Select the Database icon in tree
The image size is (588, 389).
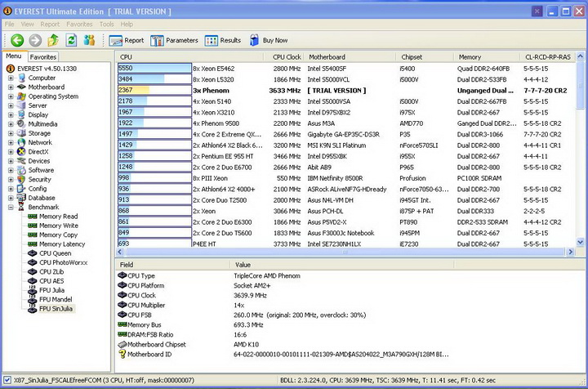22,198
